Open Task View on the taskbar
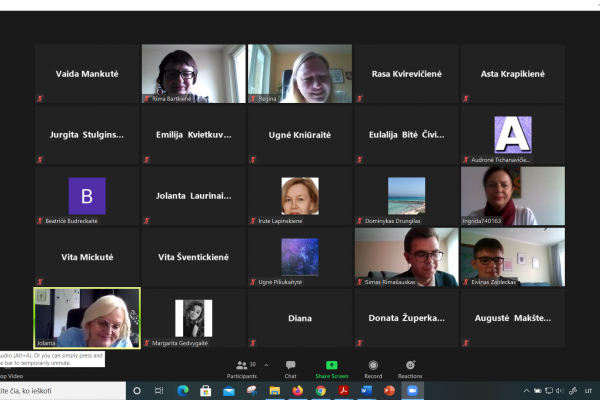This screenshot has width=600, height=400. (x=159, y=391)
